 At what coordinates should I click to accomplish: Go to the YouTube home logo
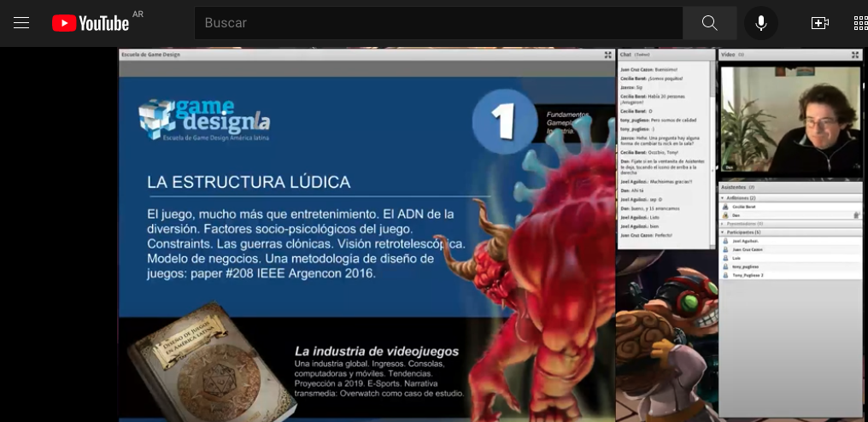(x=90, y=23)
